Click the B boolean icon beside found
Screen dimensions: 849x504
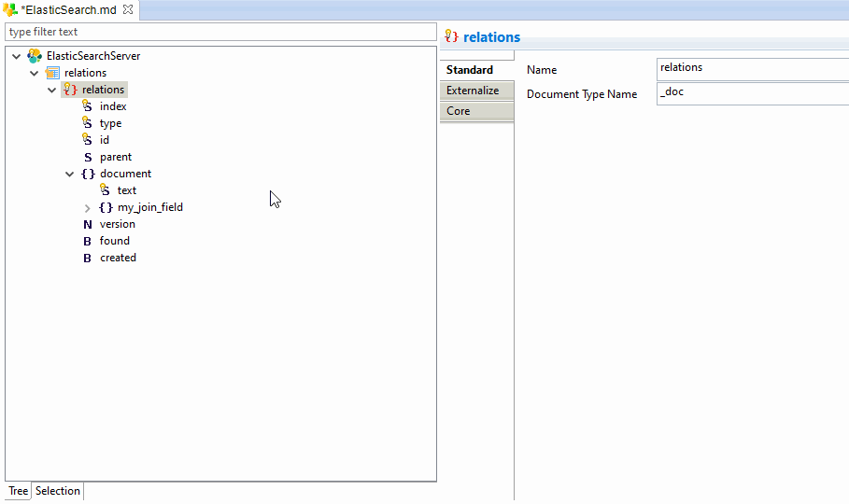tap(87, 241)
